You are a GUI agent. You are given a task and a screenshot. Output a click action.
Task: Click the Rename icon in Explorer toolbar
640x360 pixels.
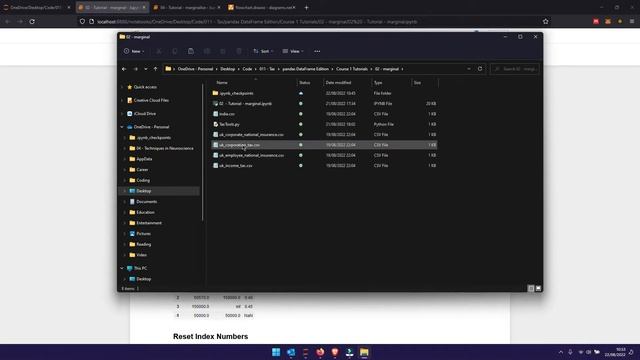pos(207,51)
